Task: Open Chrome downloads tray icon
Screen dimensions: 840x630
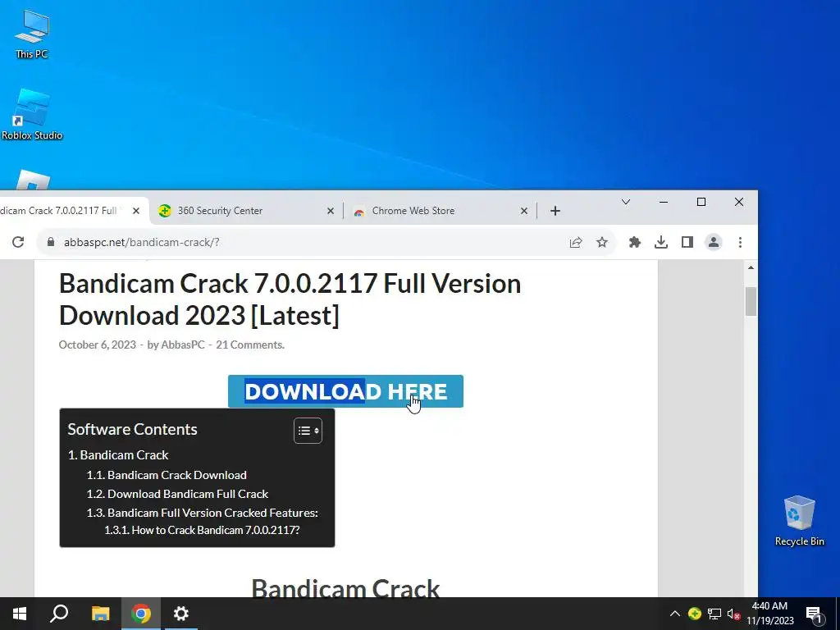Action: [661, 242]
